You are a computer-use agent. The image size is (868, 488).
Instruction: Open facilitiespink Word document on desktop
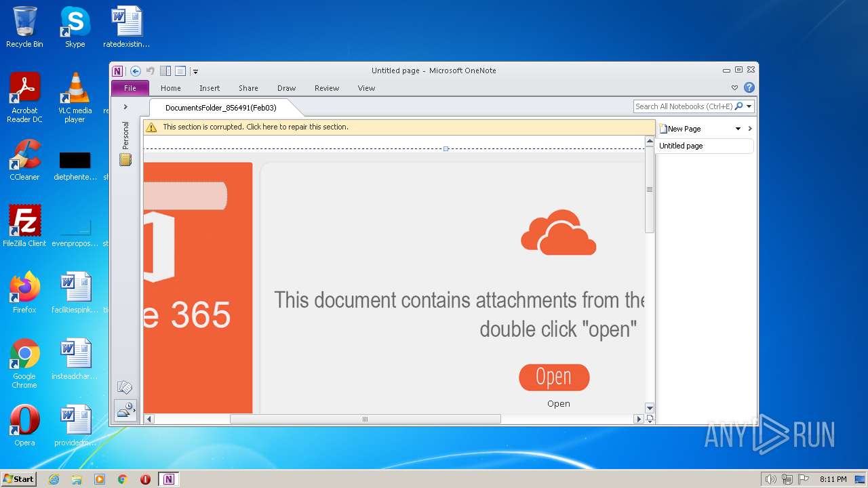(x=75, y=292)
